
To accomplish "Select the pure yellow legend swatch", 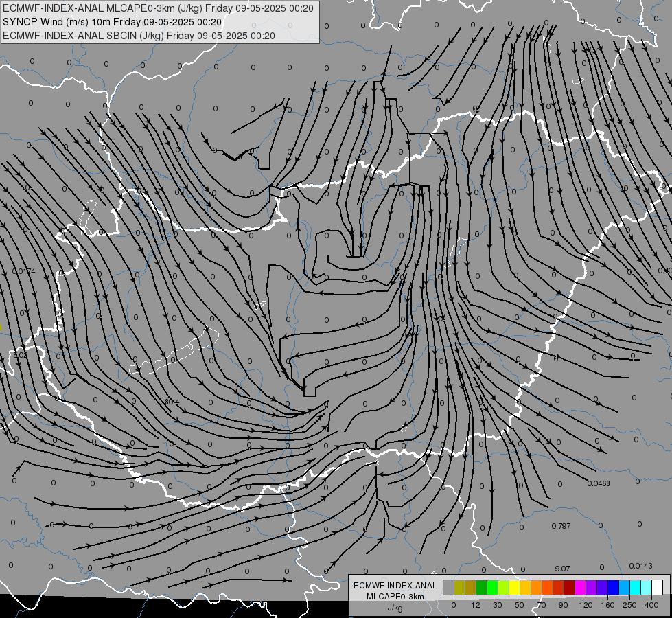I will (x=515, y=587).
